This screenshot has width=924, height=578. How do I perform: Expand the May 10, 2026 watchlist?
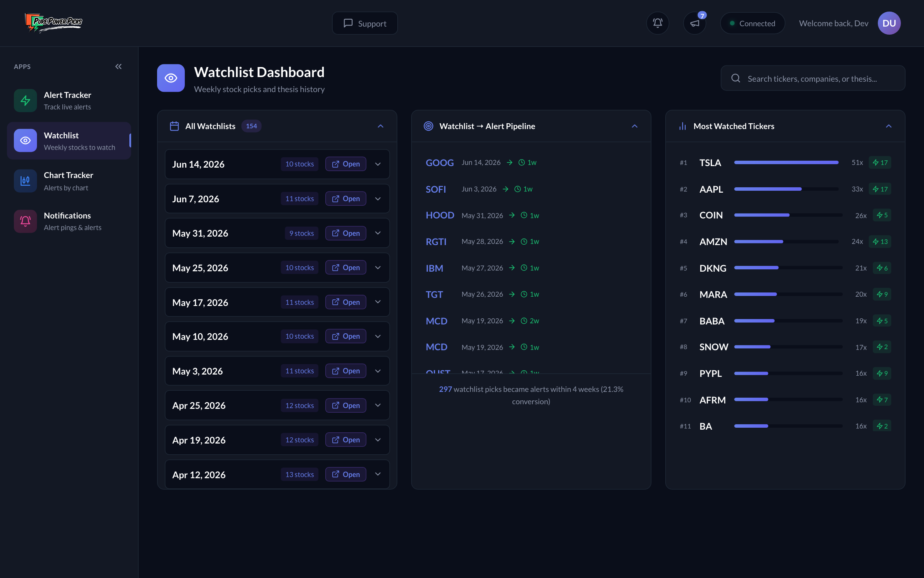tap(378, 336)
